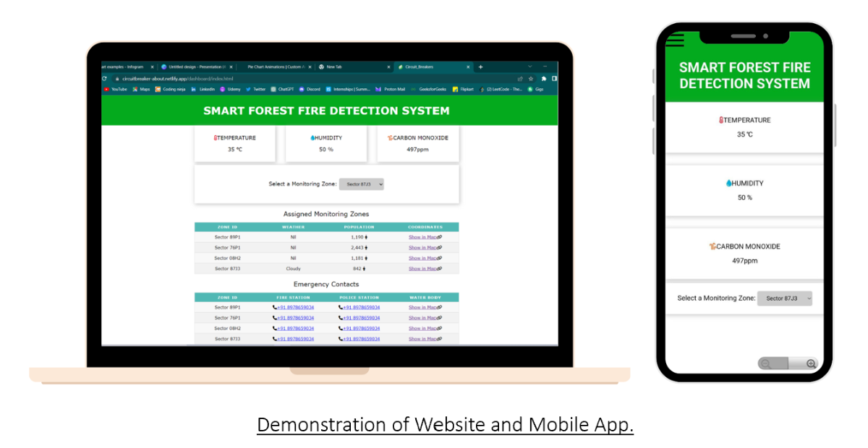The image size is (868, 448).
Task: Call Sector 89P1 fire station number
Action: point(294,307)
